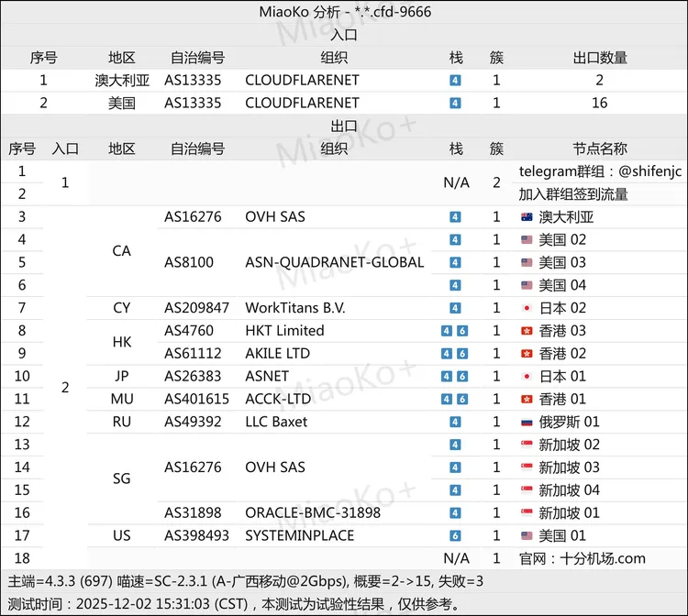Open the 官网：十分机场.com link text

coord(582,558)
